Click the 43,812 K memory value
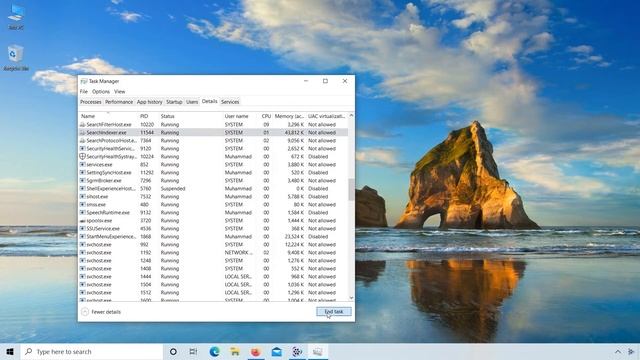 click(294, 133)
